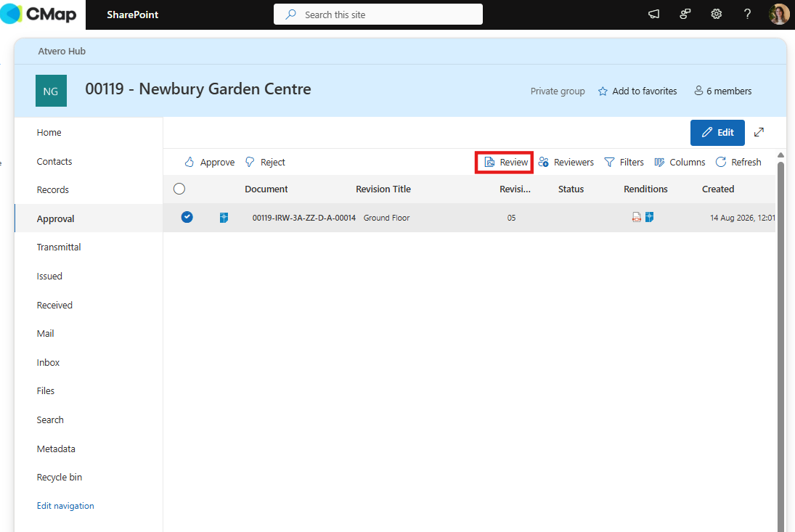The image size is (795, 532).
Task: Click the star icon to add to favorites
Action: click(x=603, y=91)
